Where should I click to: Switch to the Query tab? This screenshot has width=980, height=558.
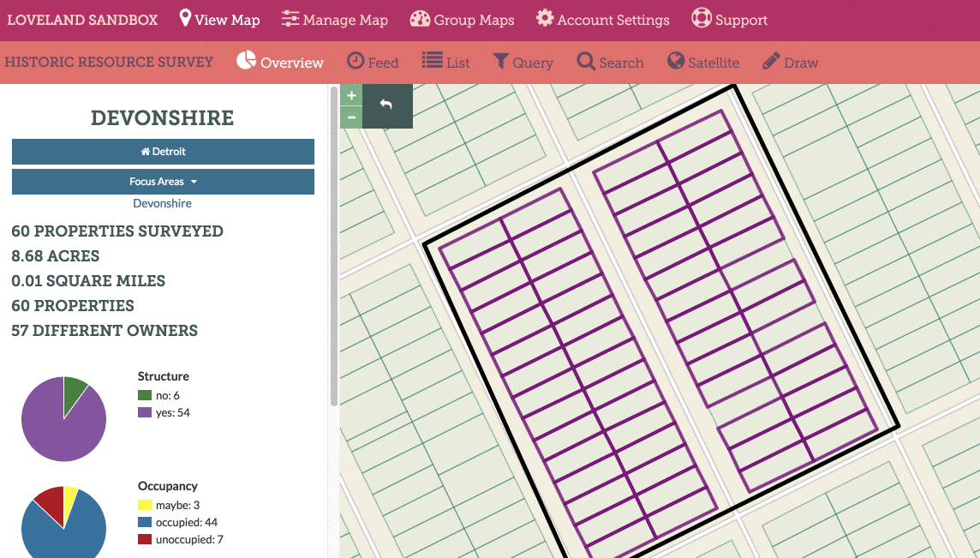tap(523, 62)
